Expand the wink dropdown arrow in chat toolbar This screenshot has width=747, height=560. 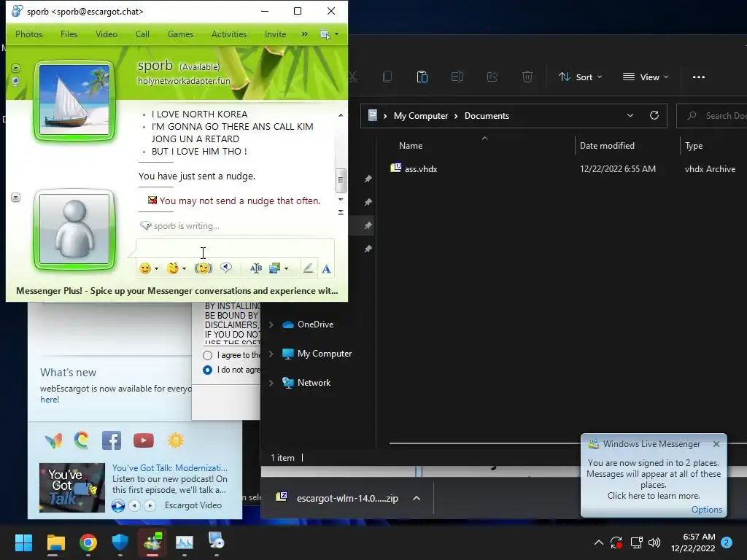pyautogui.click(x=184, y=269)
